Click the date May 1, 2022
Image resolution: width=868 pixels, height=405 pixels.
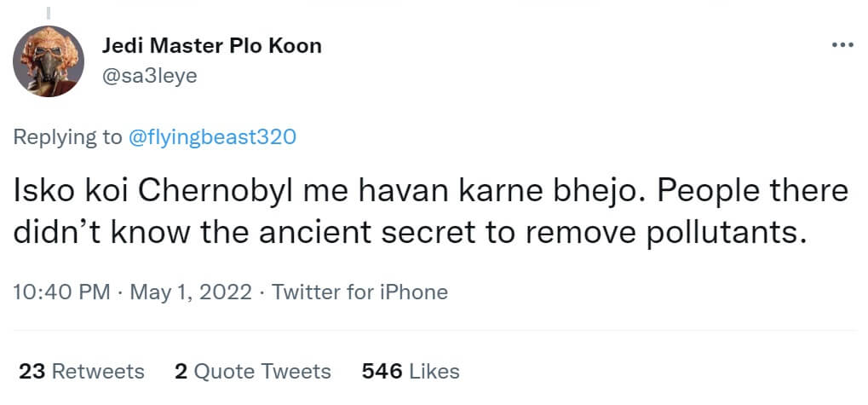point(190,292)
